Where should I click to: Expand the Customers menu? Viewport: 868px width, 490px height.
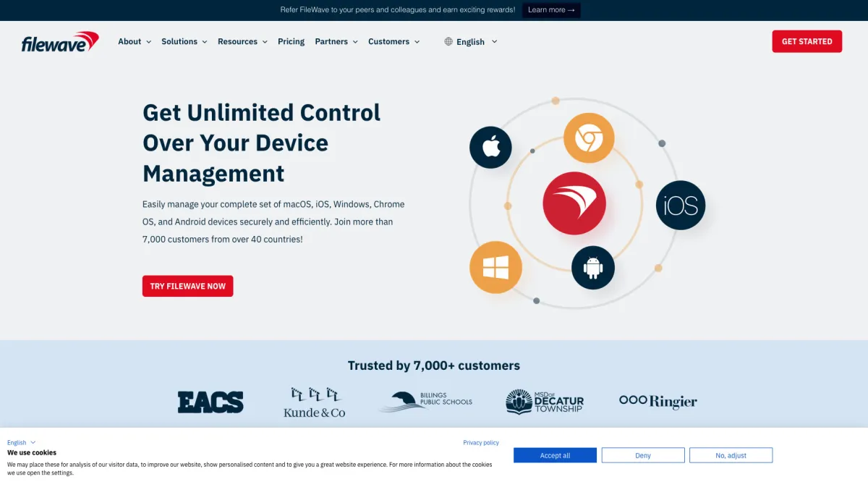(x=393, y=42)
